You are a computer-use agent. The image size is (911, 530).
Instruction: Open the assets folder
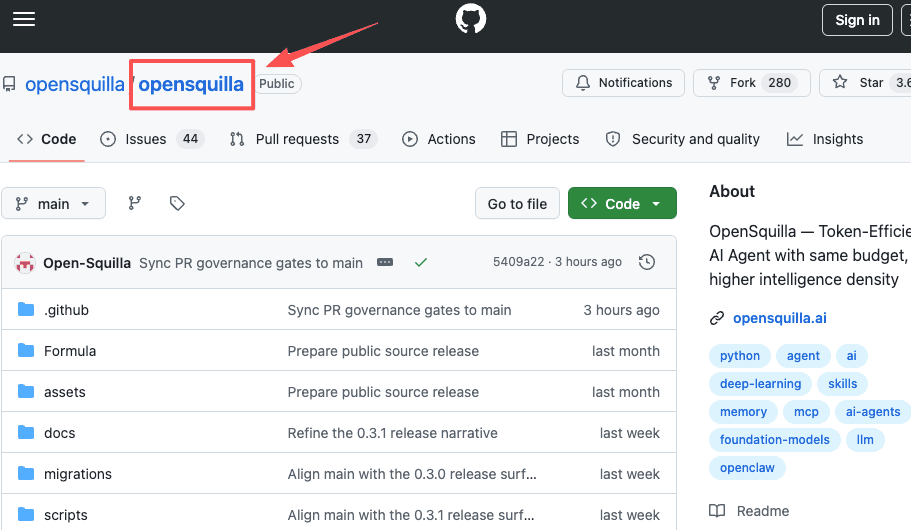tap(64, 392)
